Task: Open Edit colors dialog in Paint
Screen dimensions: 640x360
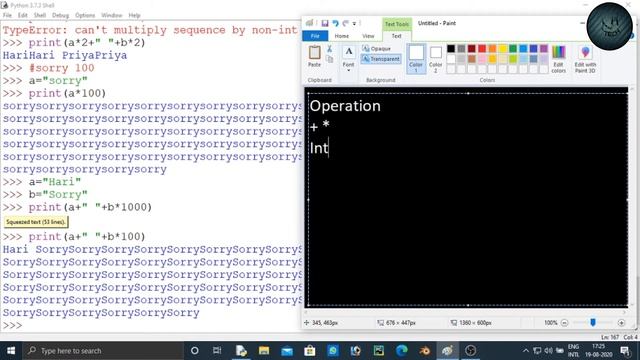Action: tap(558, 59)
